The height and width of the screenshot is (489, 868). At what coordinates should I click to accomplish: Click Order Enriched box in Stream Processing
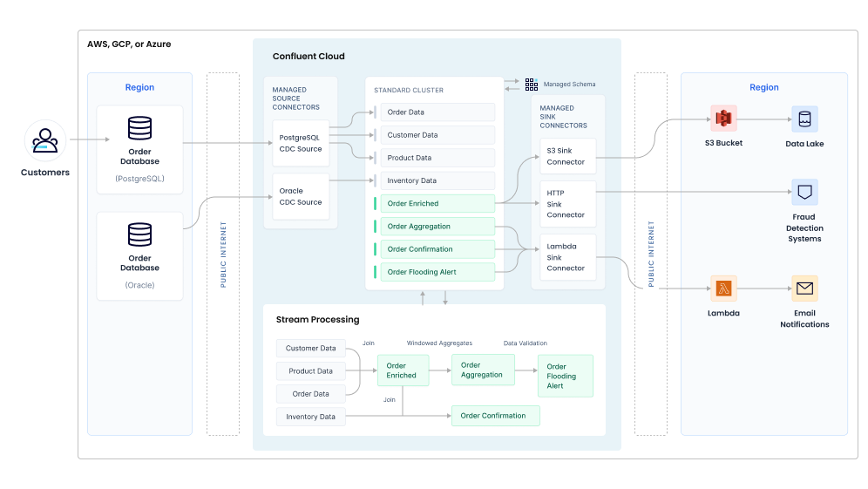pos(403,370)
